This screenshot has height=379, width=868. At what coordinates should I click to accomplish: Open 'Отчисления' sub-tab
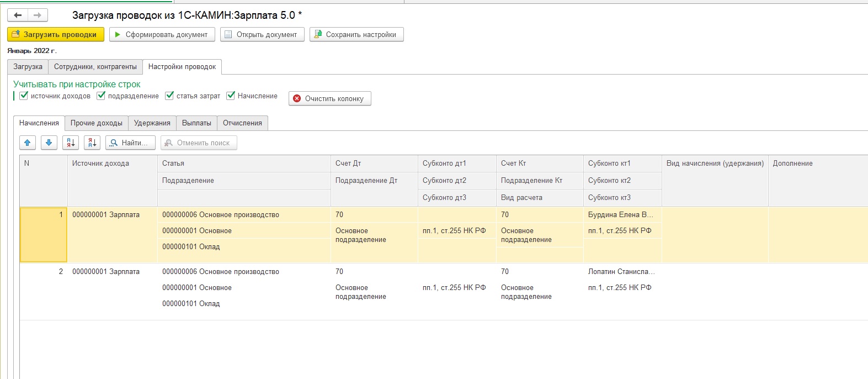point(242,123)
